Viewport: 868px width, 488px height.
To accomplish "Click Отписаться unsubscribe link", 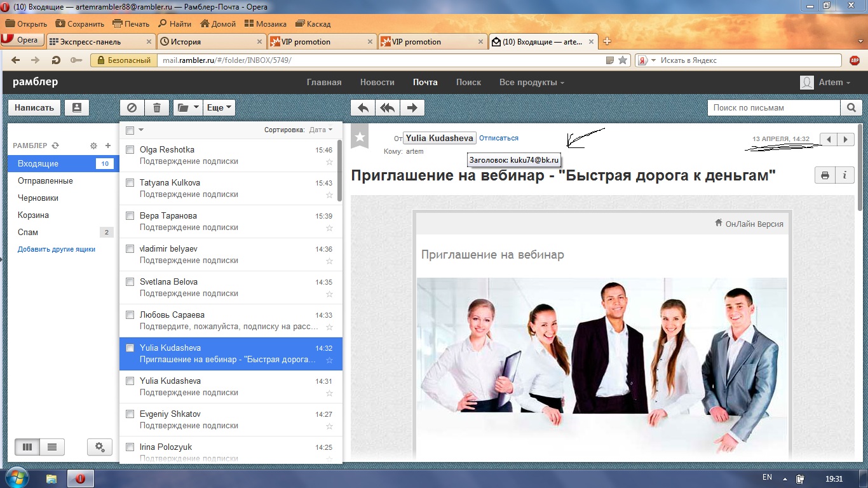I will 499,138.
